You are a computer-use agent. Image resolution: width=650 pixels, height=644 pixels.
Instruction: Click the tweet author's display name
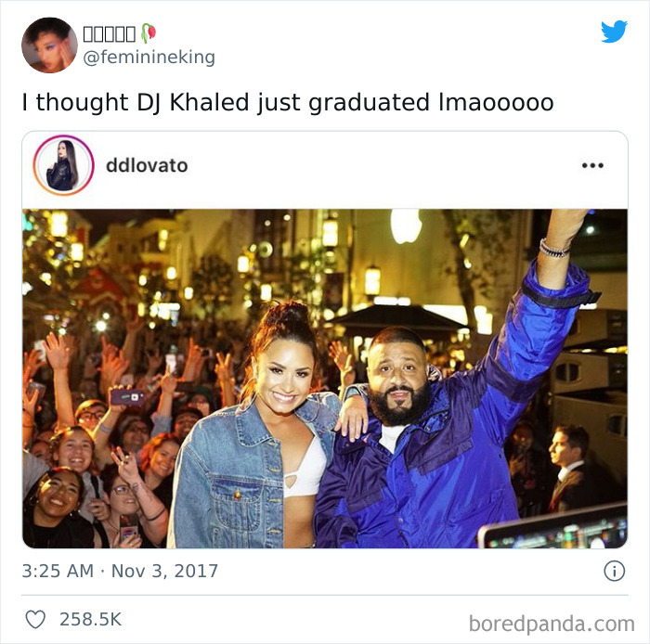[x=109, y=33]
